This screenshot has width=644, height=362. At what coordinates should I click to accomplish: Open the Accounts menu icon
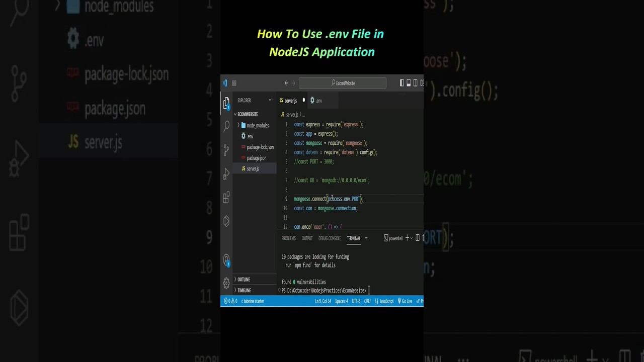click(x=226, y=260)
